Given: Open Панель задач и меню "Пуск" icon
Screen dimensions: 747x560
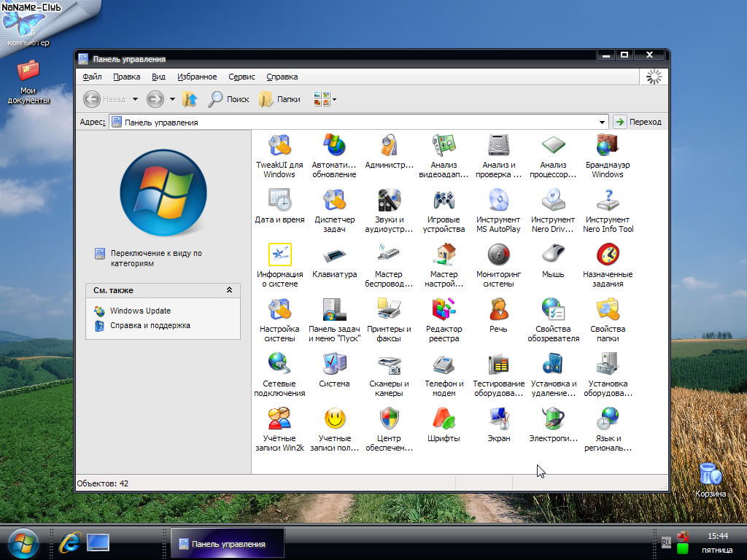Looking at the screenshot, I should click(x=334, y=321).
